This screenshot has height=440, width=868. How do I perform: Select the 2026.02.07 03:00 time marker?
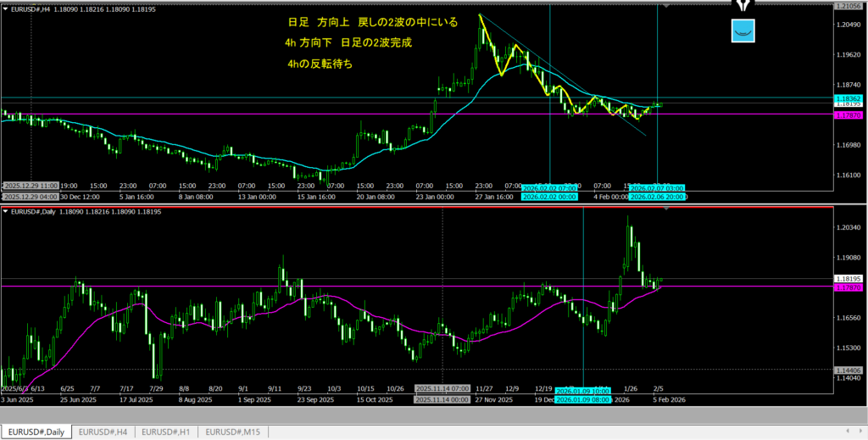click(658, 187)
